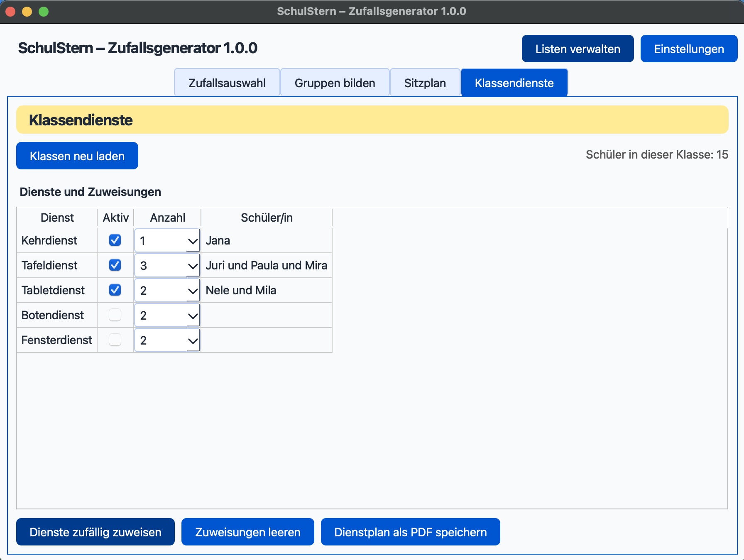Click Zuweisungen leeren

coord(247,532)
